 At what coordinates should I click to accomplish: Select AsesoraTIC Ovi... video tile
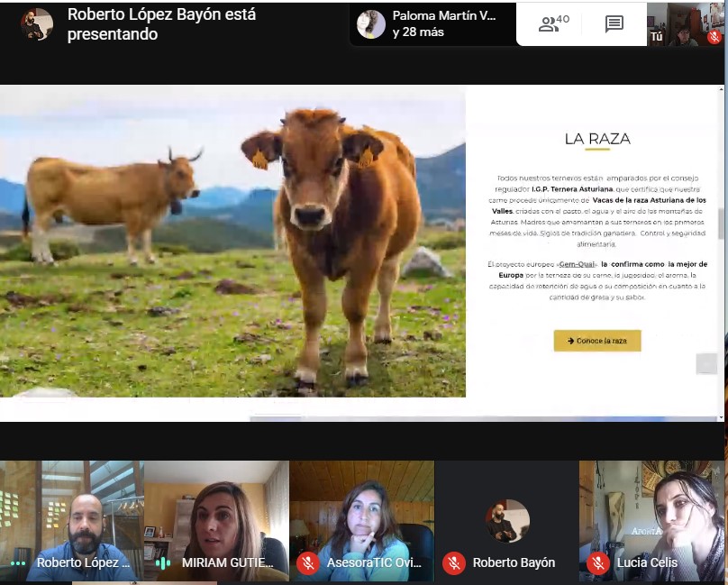point(361,520)
